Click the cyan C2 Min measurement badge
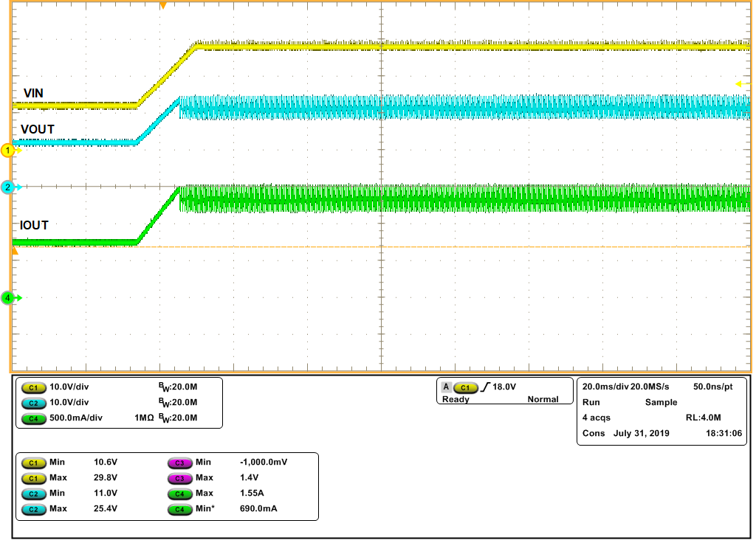This screenshot has height=543, width=756. tap(33, 494)
